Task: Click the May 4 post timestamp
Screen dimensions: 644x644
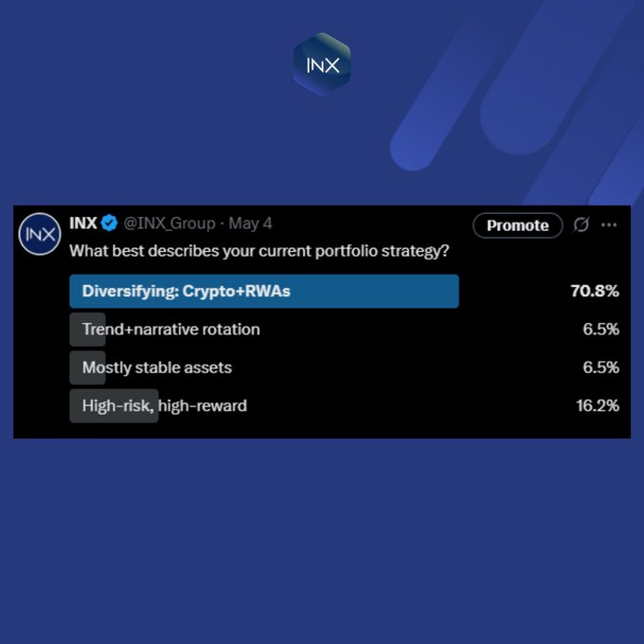Action: [x=250, y=224]
